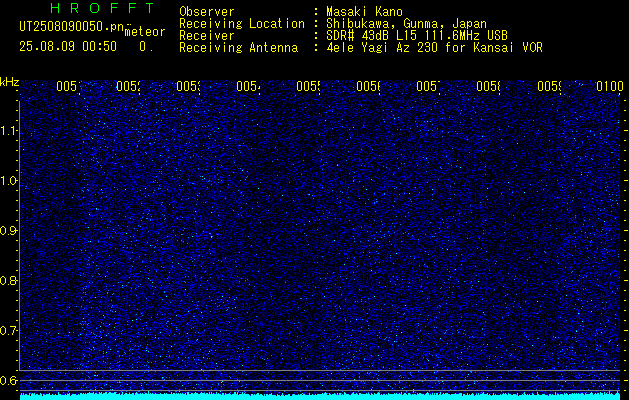Click the 1.1 kHz frequency axis label
Viewport: 629px width, 400px height.
point(9,131)
